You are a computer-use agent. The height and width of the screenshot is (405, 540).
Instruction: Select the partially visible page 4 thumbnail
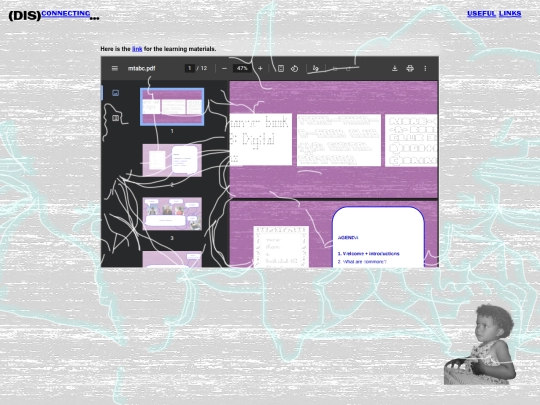tap(172, 259)
